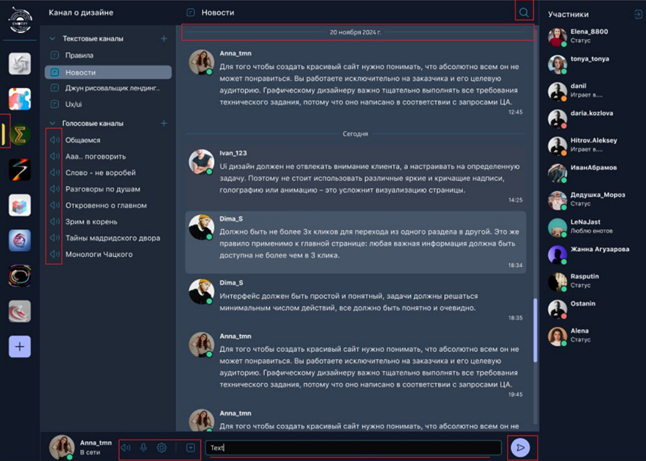This screenshot has height=461, width=646.
Task: Join the Откровенно о главном voice channel
Action: point(108,205)
